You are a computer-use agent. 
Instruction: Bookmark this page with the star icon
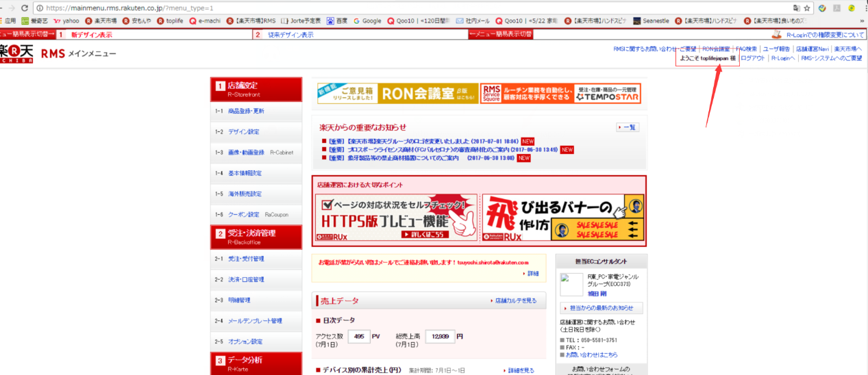click(x=807, y=8)
